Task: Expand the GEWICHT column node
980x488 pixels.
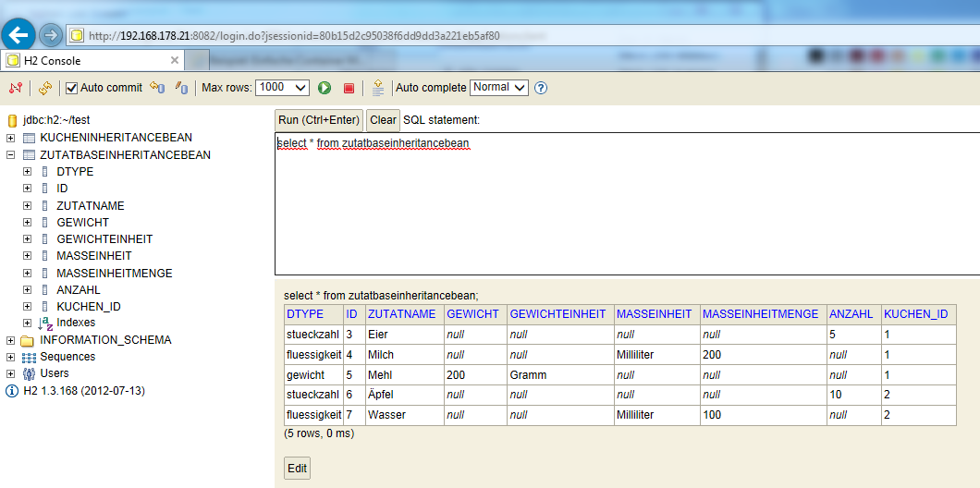Action: click(28, 222)
